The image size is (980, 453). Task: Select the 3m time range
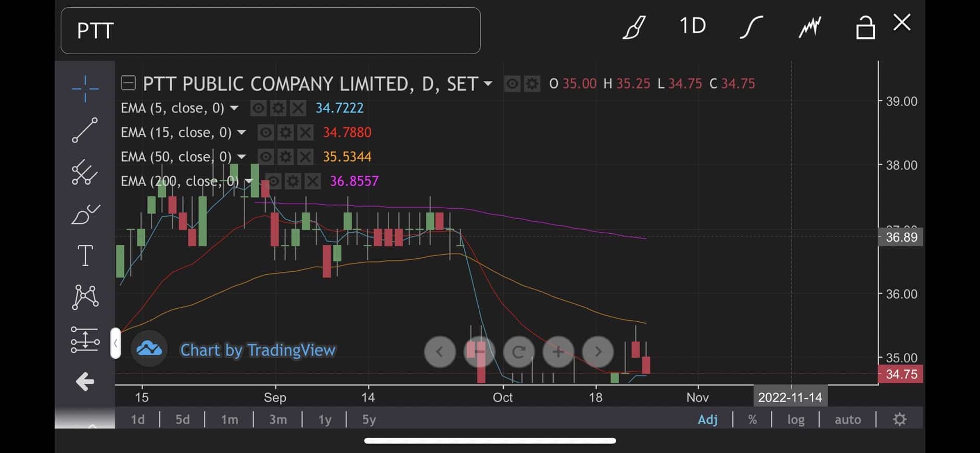click(x=278, y=420)
